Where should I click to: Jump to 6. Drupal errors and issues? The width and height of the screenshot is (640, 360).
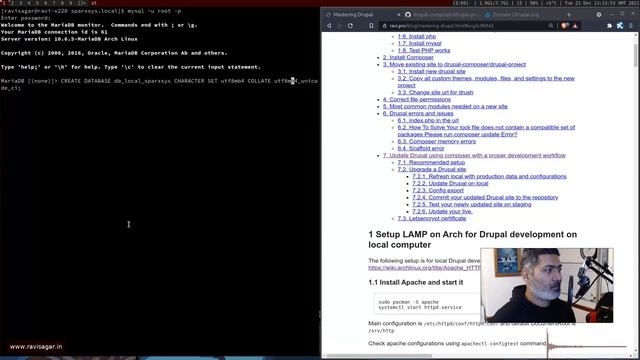pyautogui.click(x=418, y=113)
